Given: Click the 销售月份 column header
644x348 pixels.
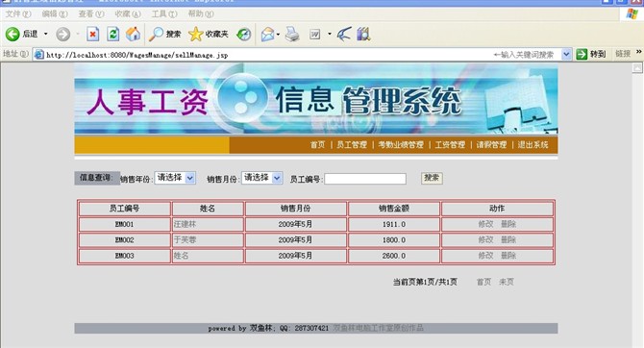Looking at the screenshot, I should (x=295, y=209).
